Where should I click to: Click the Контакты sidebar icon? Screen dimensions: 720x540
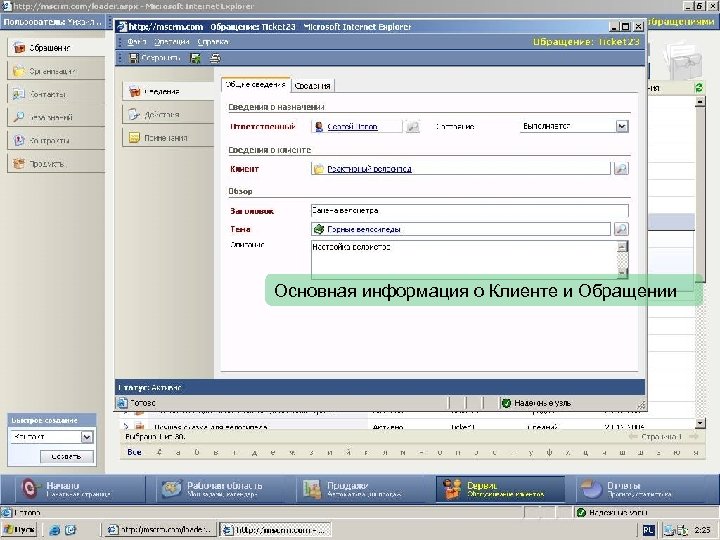point(19,94)
